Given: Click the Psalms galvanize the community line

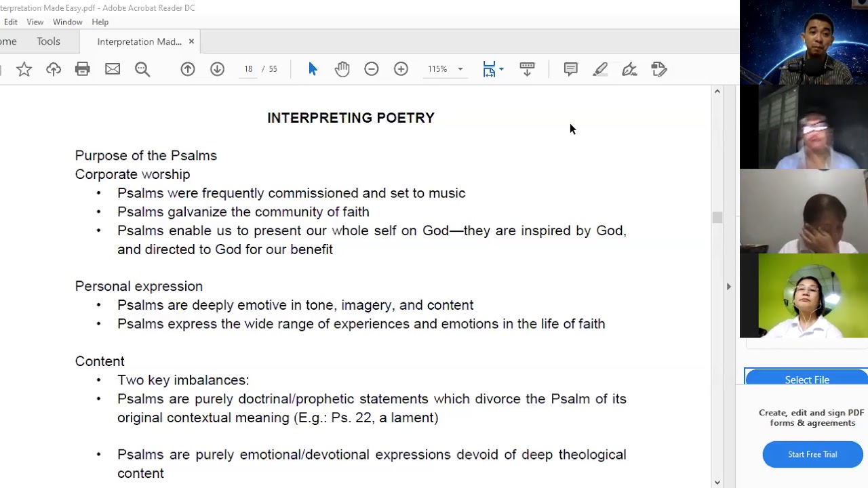Looking at the screenshot, I should coord(243,211).
